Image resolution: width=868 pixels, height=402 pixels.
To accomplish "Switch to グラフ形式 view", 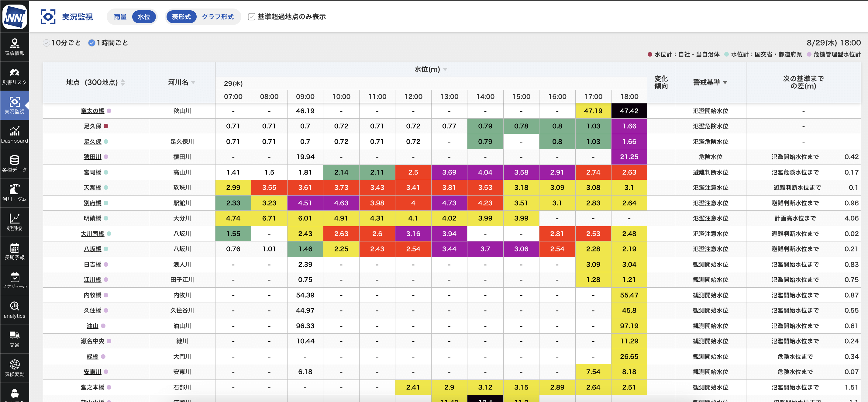I will click(x=218, y=16).
